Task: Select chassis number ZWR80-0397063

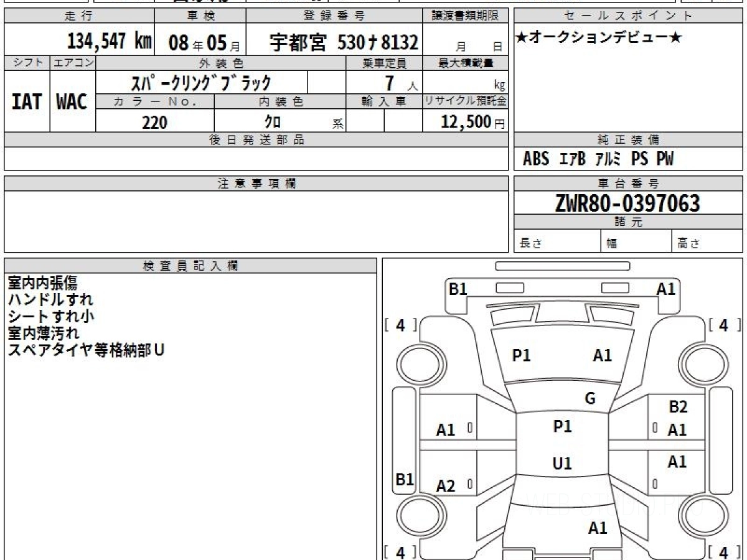Action: click(x=627, y=203)
